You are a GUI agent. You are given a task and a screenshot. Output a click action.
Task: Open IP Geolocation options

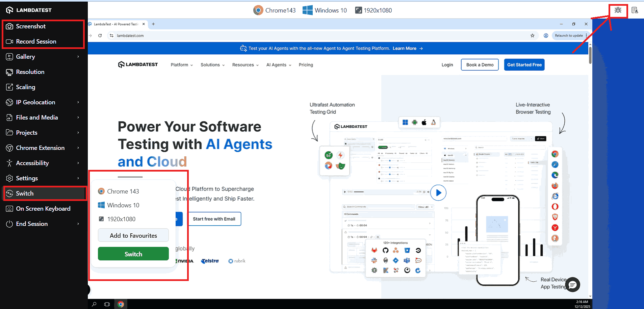pyautogui.click(x=35, y=102)
